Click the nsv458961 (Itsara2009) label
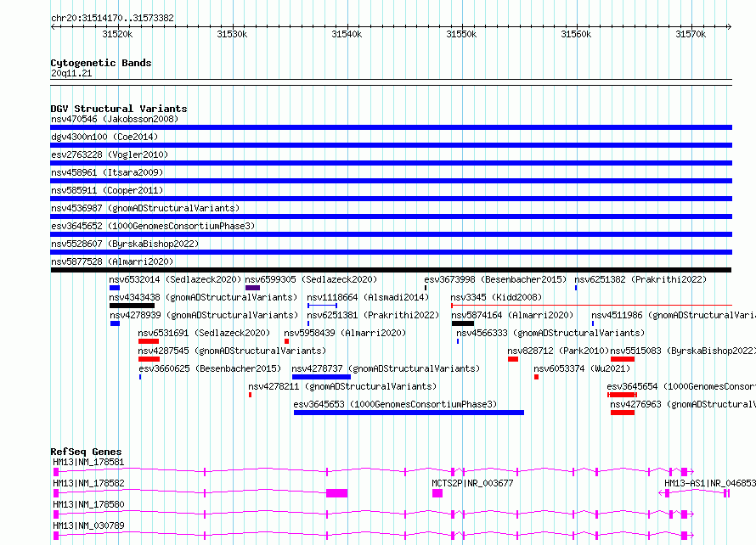Viewport: 756px width, 545px height. [107, 172]
